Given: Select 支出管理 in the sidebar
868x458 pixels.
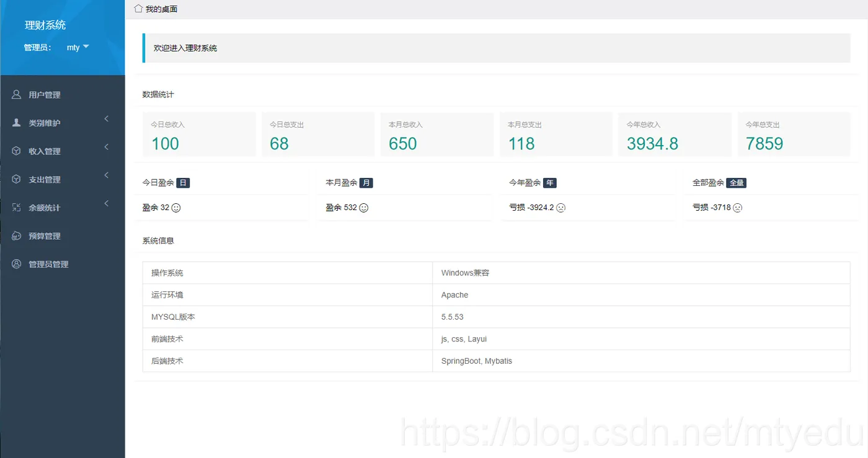Looking at the screenshot, I should pos(63,179).
